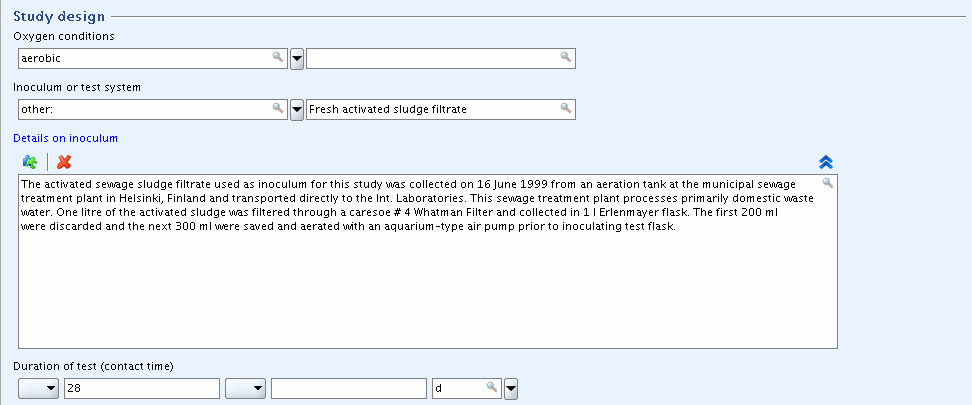
Task: Open the duration unit dropdown arrow
Action: click(x=511, y=389)
